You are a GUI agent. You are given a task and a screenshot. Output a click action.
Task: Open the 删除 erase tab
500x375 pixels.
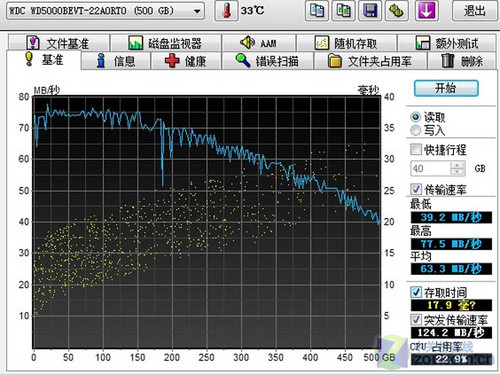coord(463,61)
